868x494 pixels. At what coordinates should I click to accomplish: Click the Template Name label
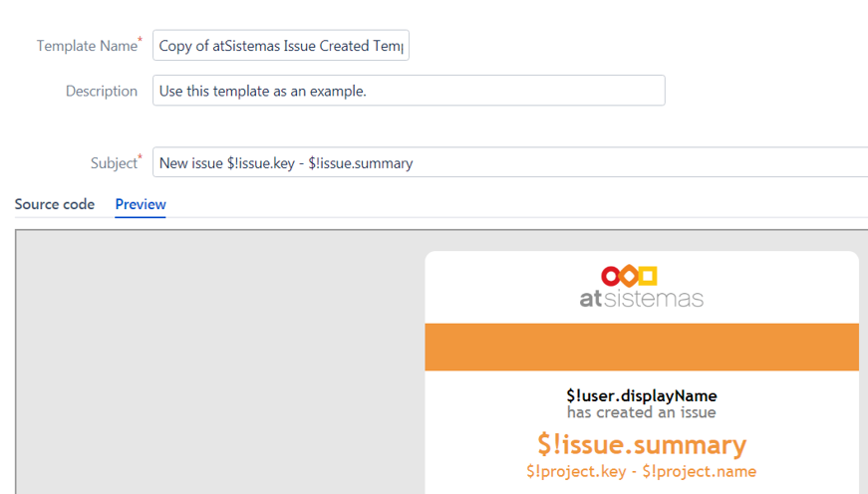click(86, 46)
